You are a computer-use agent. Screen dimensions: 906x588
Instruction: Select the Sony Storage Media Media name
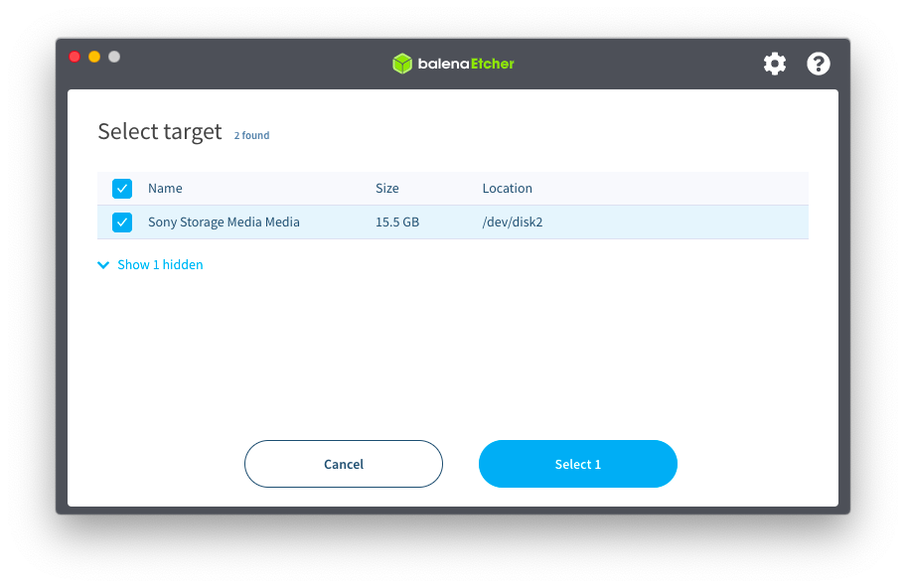pyautogui.click(x=224, y=222)
